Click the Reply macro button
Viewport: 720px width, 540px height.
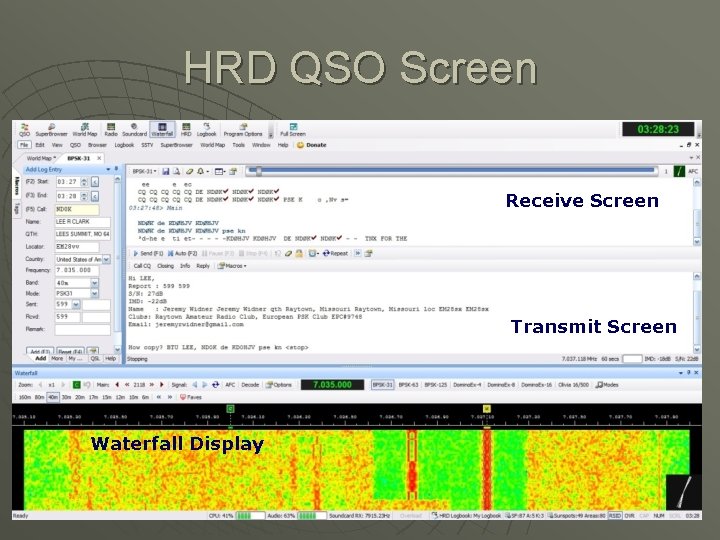pos(202,266)
